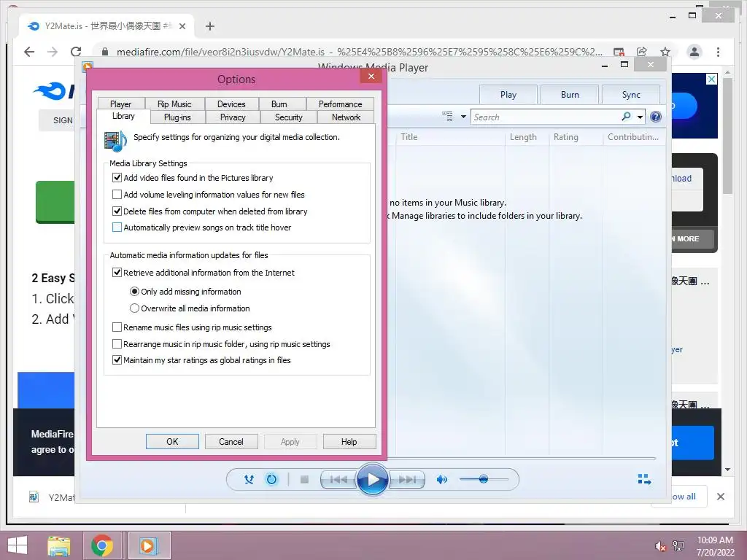Close the ad in Chrome page
The height and width of the screenshot is (560, 747).
point(711,79)
